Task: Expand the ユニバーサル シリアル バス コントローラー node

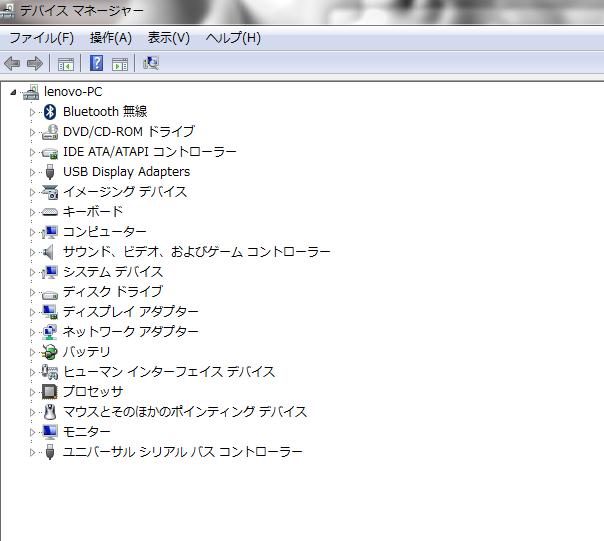Action: [x=32, y=452]
